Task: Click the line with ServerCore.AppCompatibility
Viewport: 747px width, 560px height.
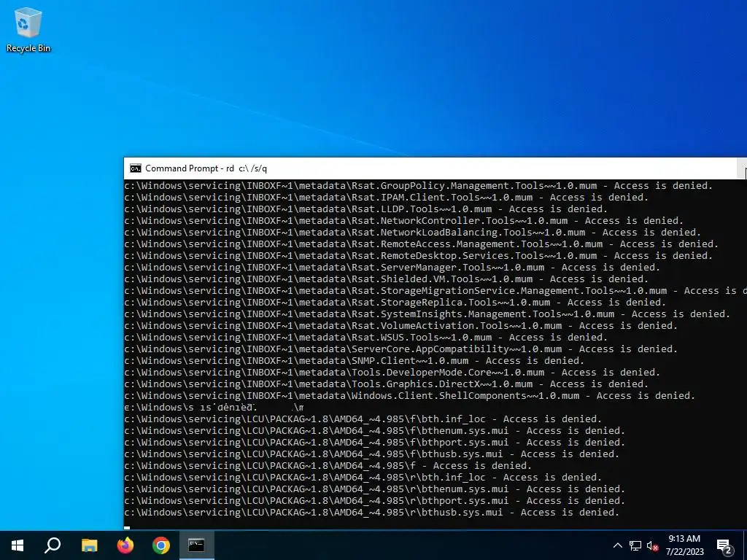Action: point(401,349)
